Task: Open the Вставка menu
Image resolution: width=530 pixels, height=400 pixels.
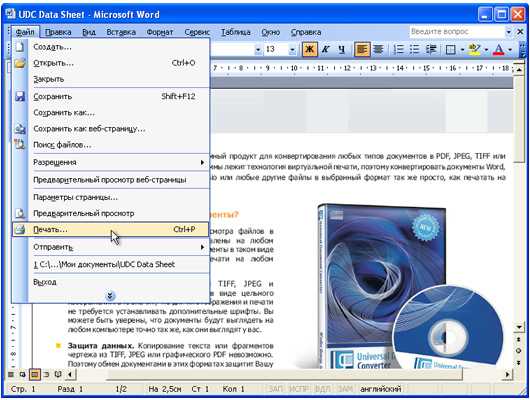Action: point(121,32)
